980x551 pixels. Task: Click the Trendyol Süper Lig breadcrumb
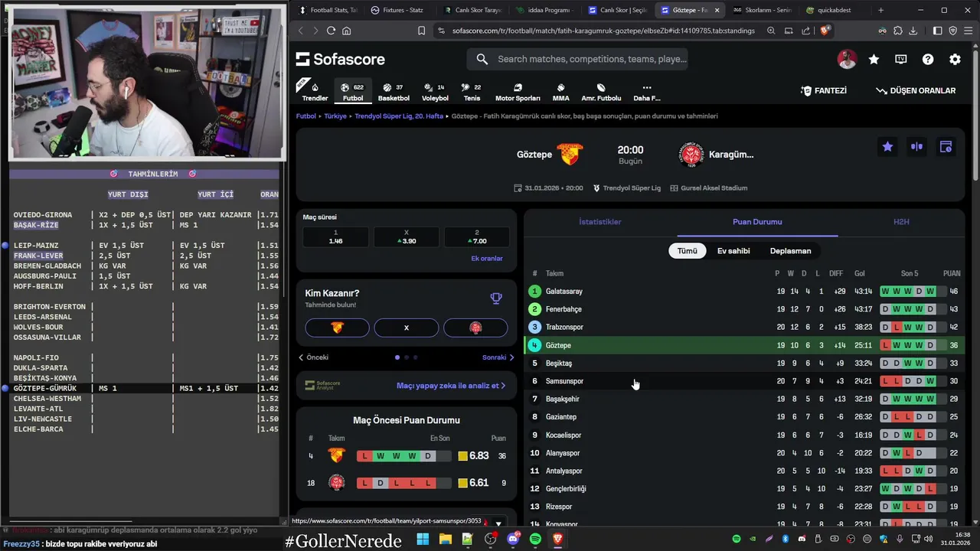point(399,116)
